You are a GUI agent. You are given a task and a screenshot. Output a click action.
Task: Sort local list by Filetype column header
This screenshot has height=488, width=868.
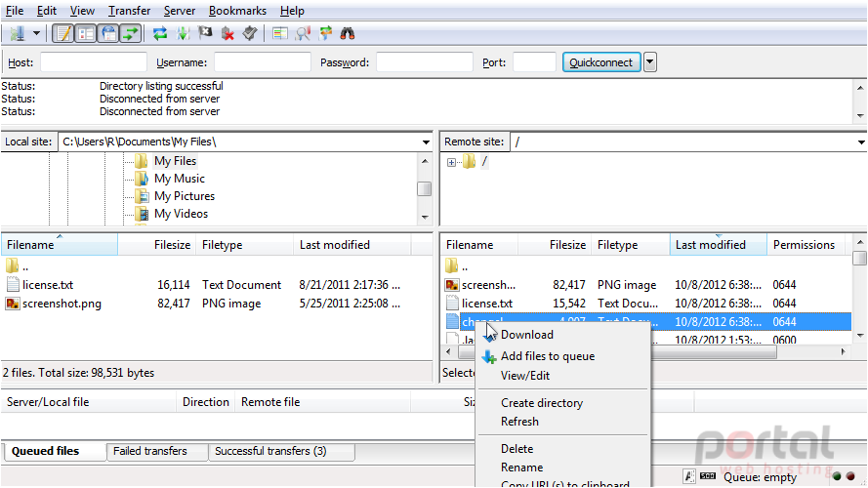[x=244, y=245]
